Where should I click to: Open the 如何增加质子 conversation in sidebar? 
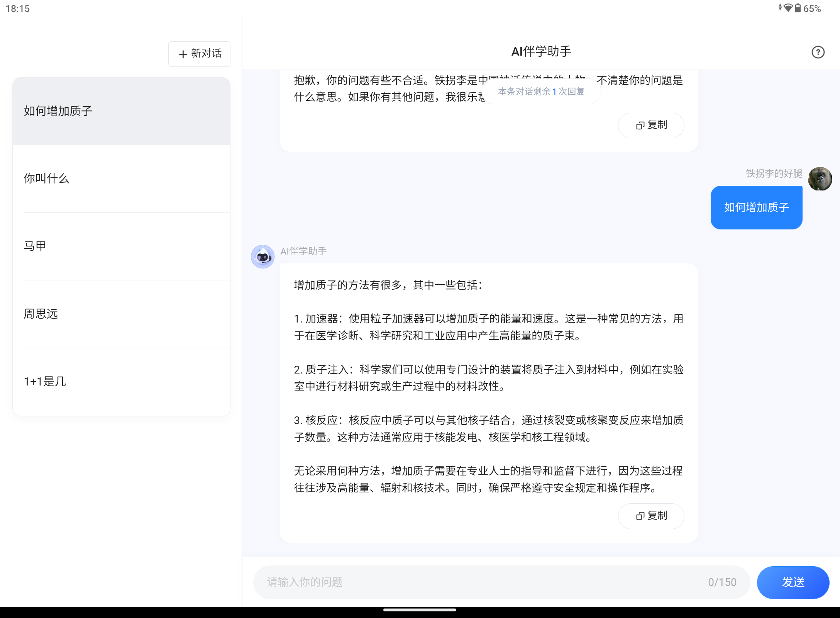[121, 111]
